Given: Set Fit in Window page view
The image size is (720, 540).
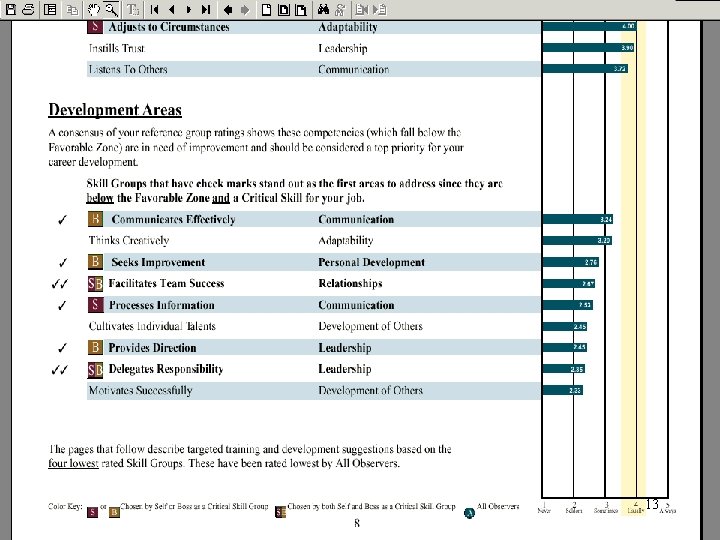Looking at the screenshot, I should point(284,9).
